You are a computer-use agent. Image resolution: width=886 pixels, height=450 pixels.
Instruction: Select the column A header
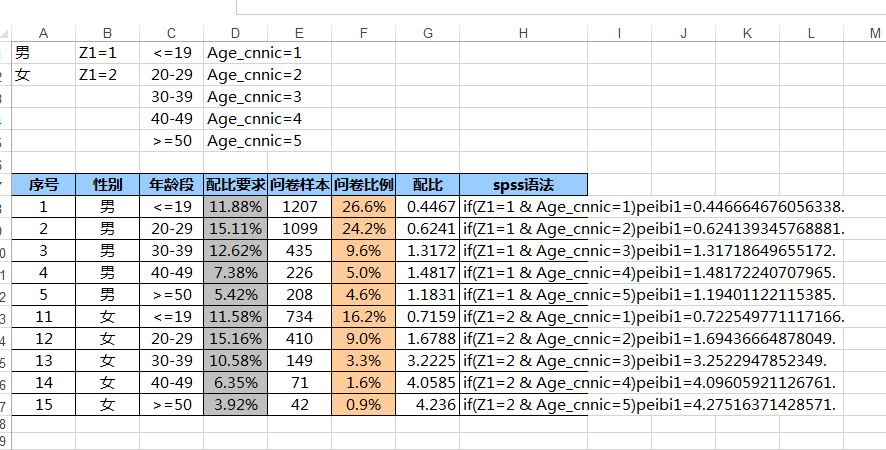coord(43,33)
